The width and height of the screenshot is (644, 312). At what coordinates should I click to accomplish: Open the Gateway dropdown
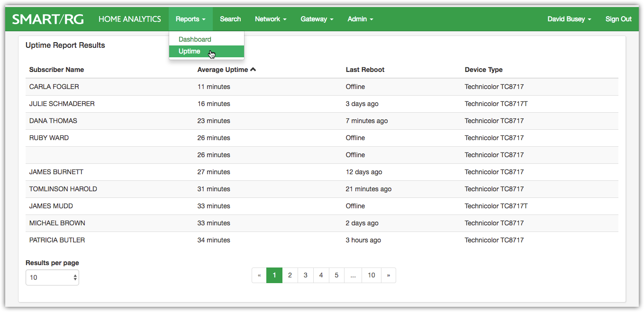[x=317, y=19]
